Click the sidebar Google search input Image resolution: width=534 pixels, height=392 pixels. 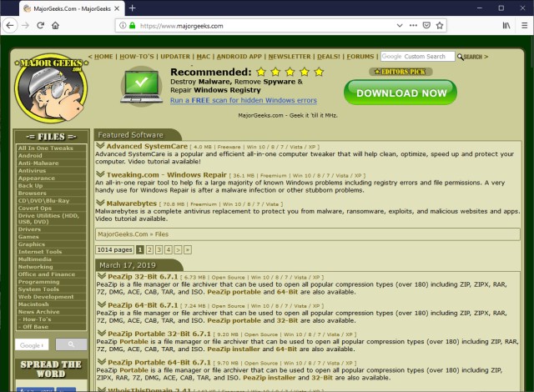click(x=32, y=344)
